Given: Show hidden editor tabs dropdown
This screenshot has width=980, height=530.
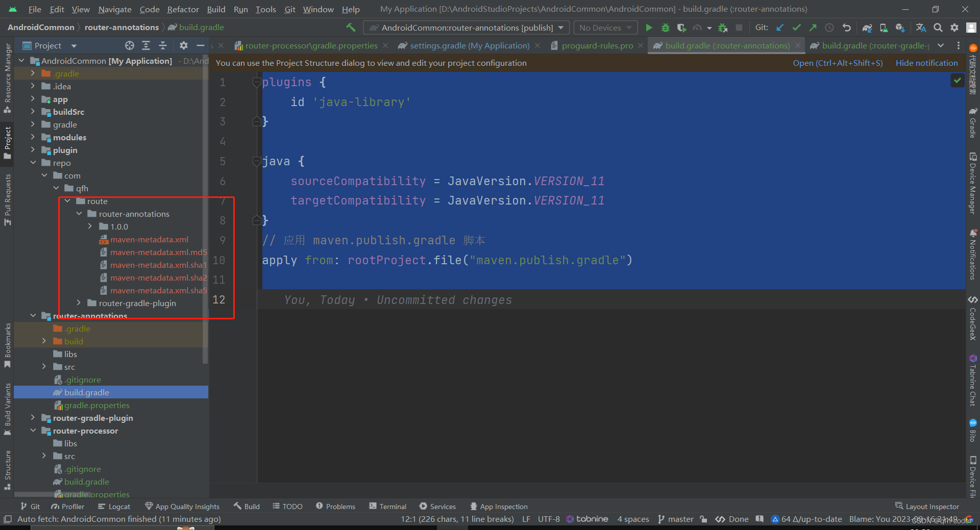Looking at the screenshot, I should click(941, 45).
